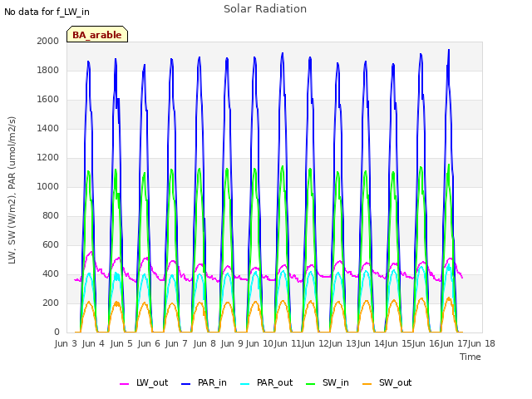Image resolution: width=532 pixels, height=399 pixels.
Task: Click the 600 y-axis tick label
Action: tap(51, 244)
